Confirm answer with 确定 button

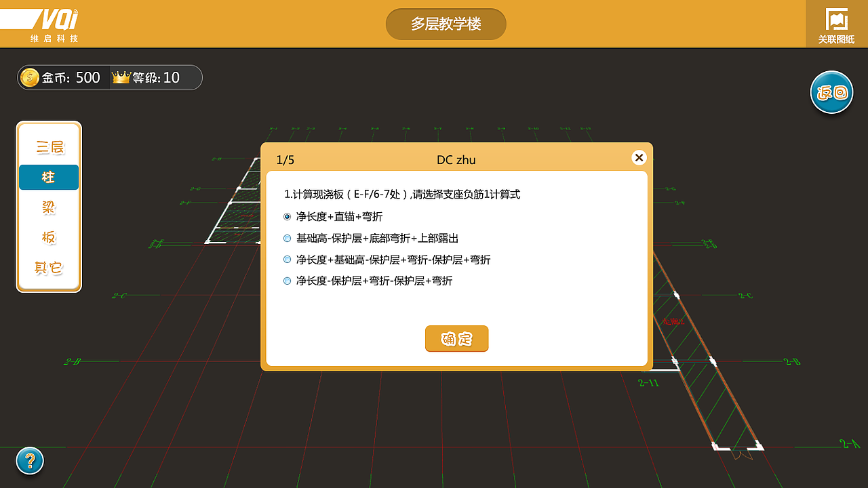pos(456,339)
